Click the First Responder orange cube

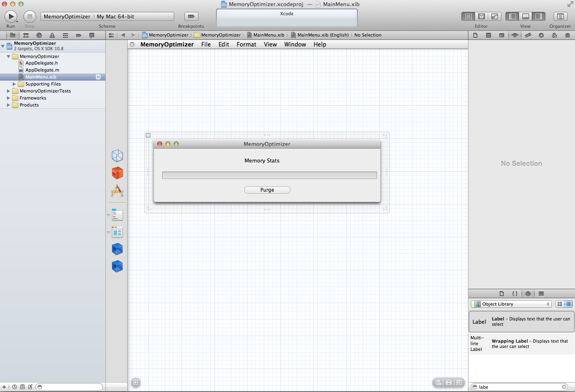tap(117, 173)
